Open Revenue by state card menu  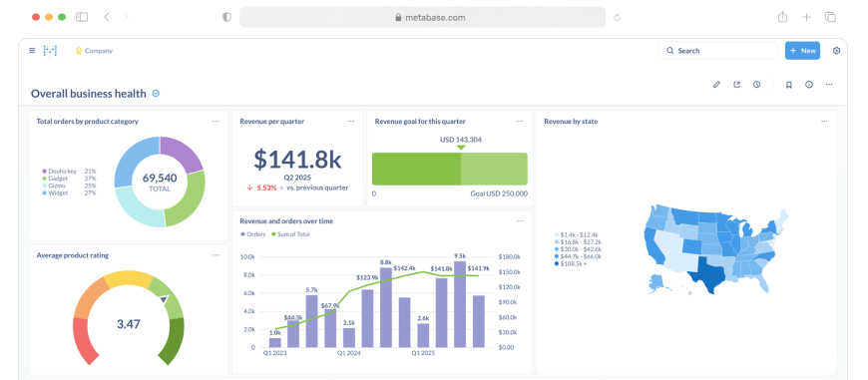pos(824,121)
